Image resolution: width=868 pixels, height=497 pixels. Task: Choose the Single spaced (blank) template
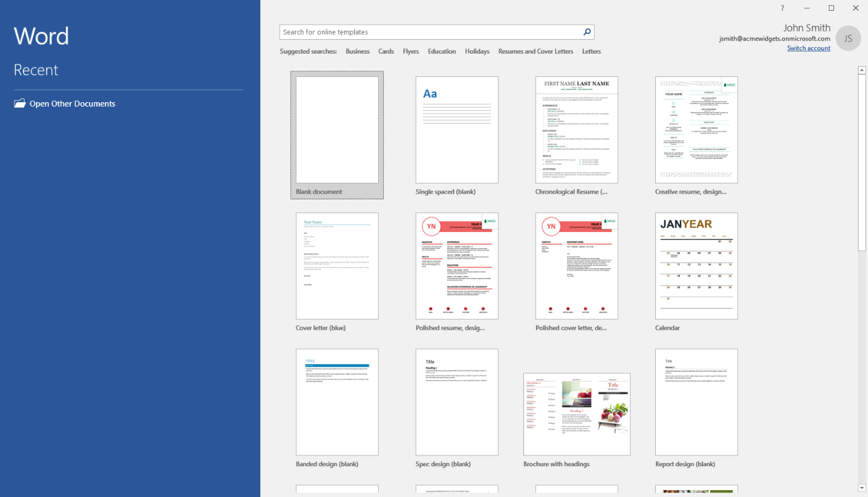[x=457, y=135]
